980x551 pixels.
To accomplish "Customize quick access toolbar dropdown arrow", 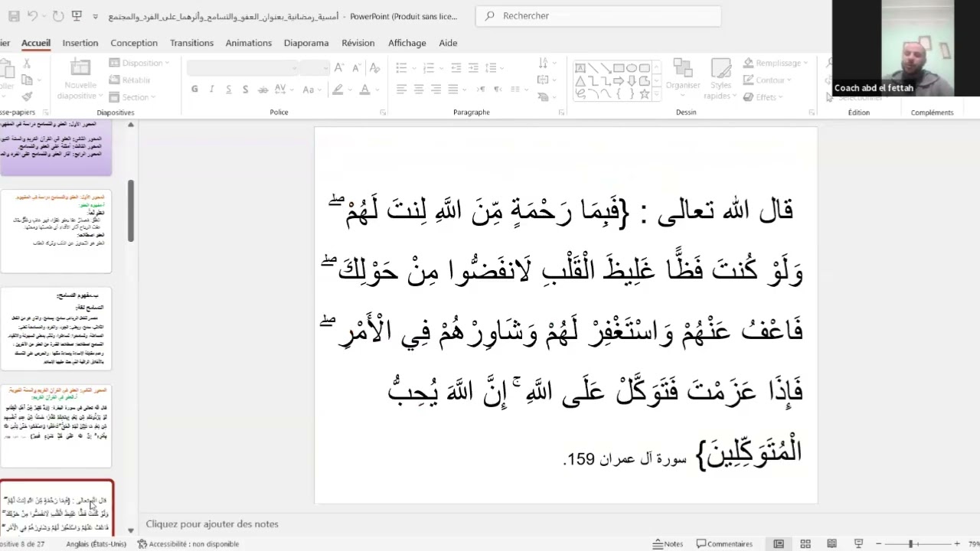I will coord(96,16).
